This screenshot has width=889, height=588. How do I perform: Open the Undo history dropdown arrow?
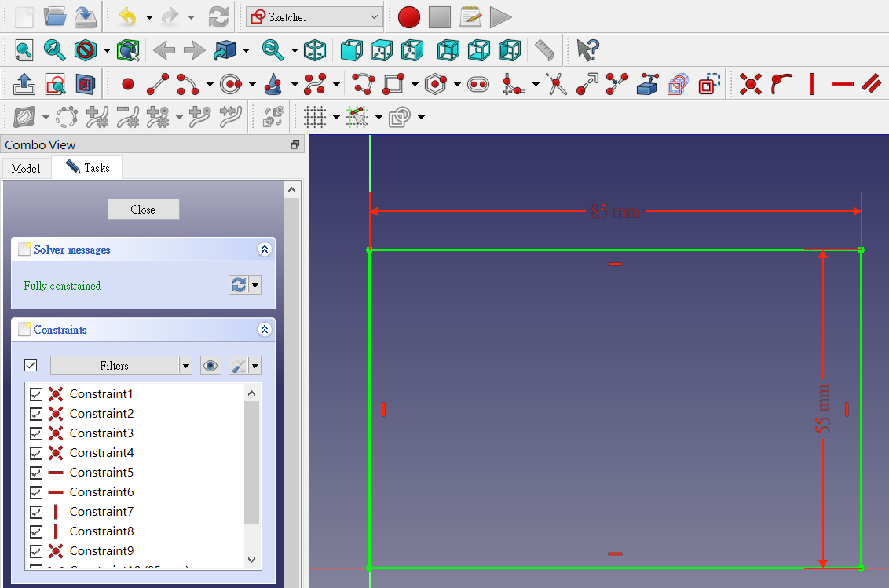[149, 17]
